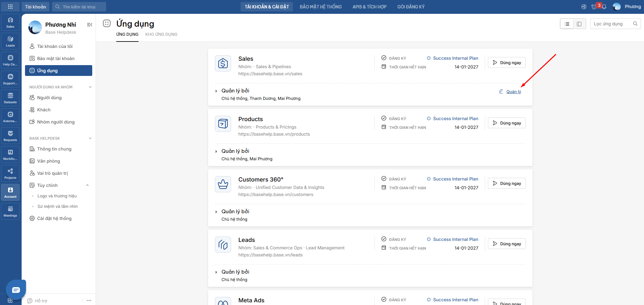Expand Quản lý bởi under Customers 360°

(216, 212)
